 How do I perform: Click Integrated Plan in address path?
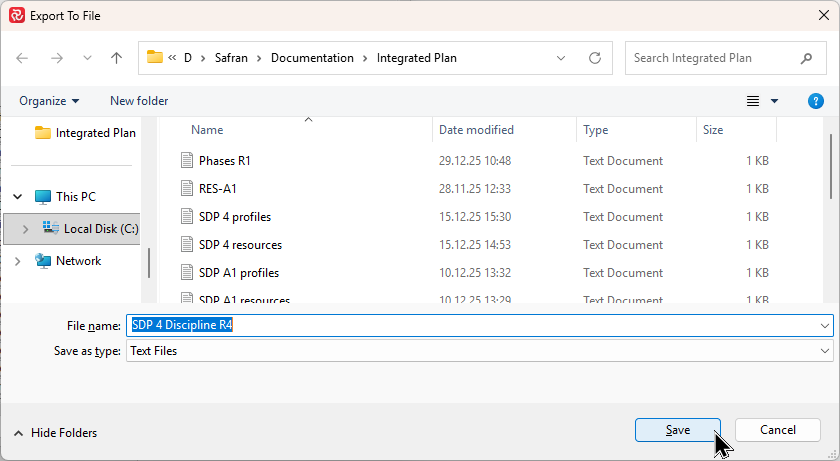[x=416, y=58]
